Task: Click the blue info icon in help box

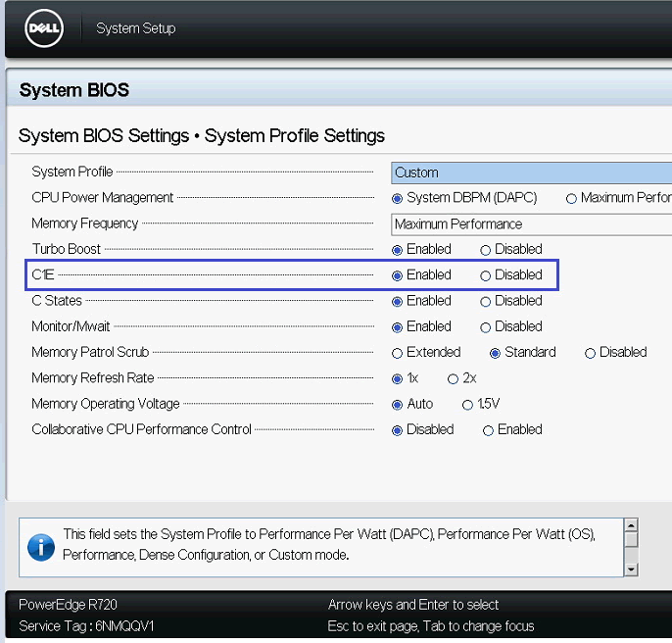Action: coord(41,547)
